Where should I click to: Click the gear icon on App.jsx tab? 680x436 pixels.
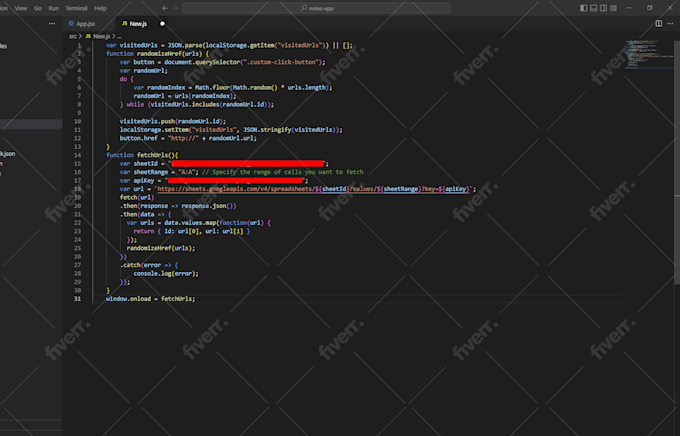click(x=71, y=23)
